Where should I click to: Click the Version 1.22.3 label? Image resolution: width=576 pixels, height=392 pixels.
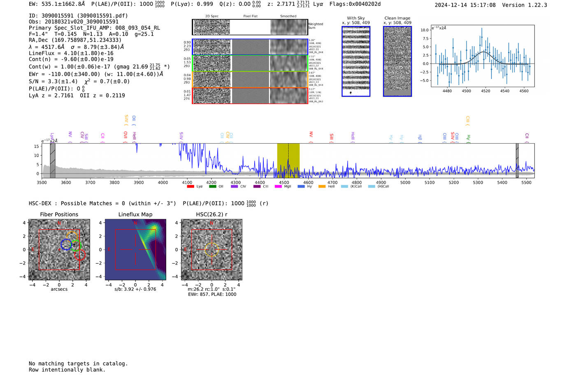click(x=525, y=5)
